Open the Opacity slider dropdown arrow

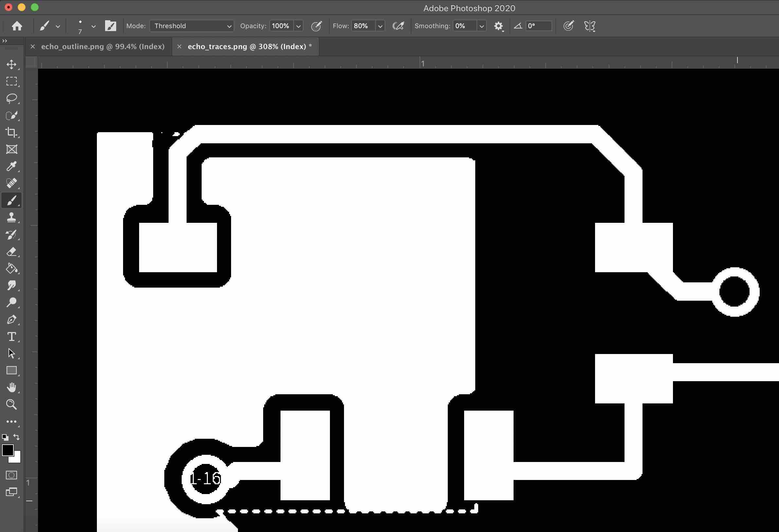pyautogui.click(x=298, y=26)
